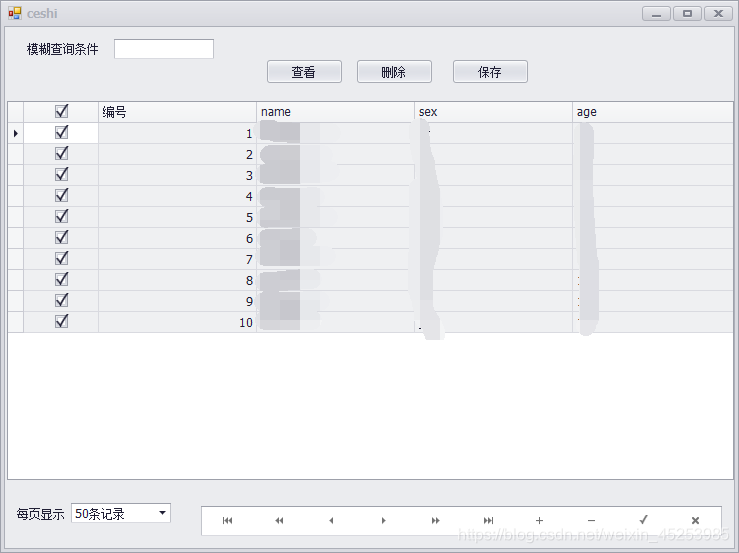This screenshot has width=739, height=553.
Task: Minimize the ceshi window
Action: [x=657, y=14]
